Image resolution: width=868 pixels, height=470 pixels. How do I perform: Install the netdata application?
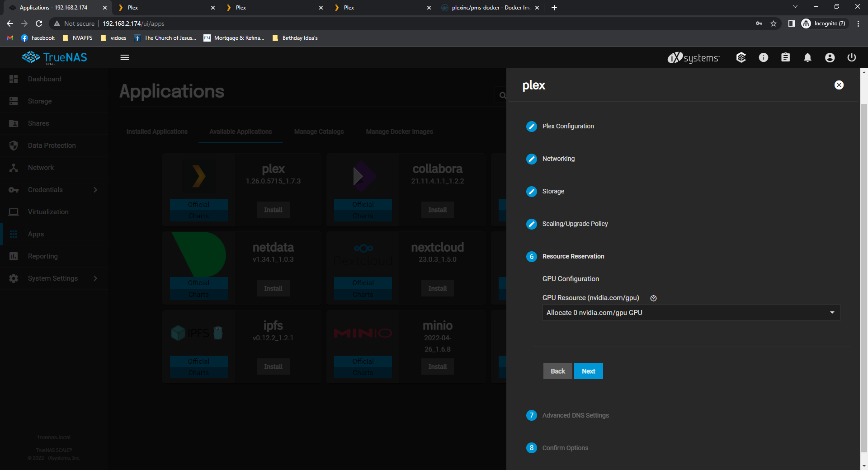[x=273, y=288]
